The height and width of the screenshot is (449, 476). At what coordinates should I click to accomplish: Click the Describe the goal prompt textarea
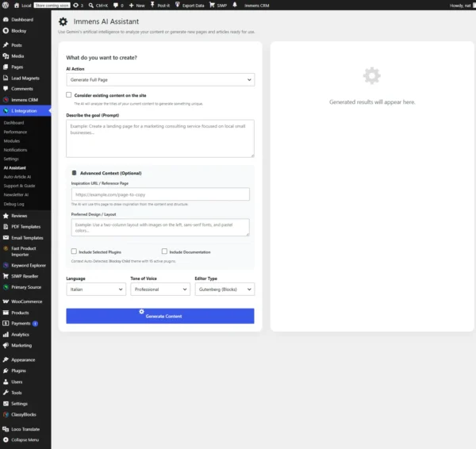(x=160, y=139)
